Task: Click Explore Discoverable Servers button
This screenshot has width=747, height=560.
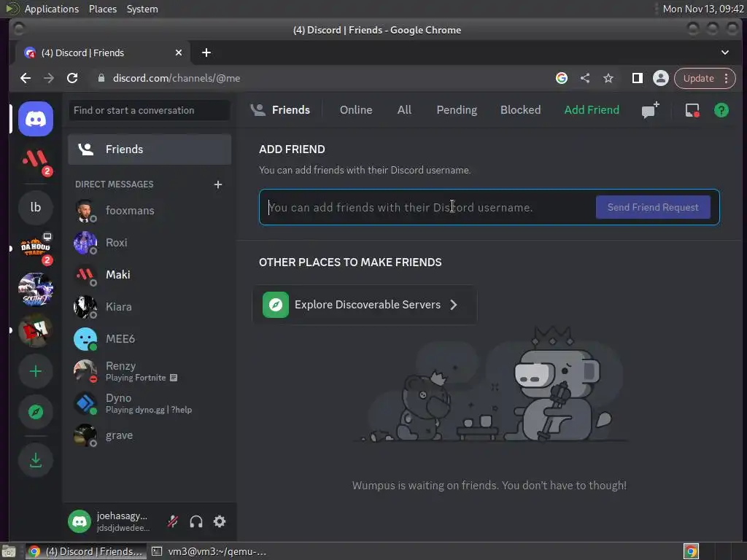Action: point(365,305)
